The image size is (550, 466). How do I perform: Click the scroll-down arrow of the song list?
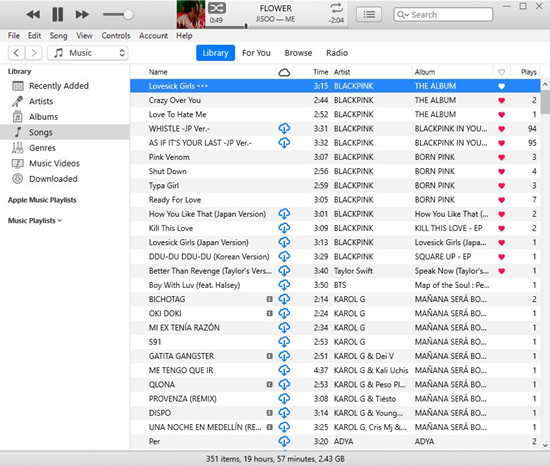point(545,445)
